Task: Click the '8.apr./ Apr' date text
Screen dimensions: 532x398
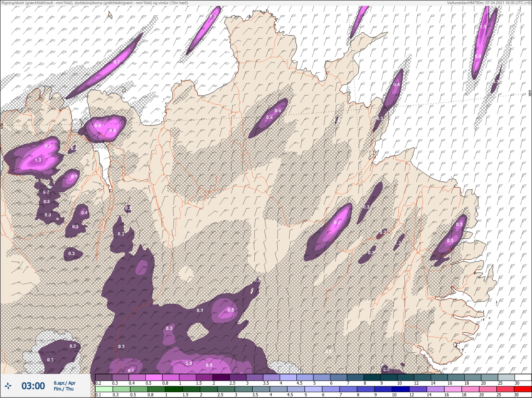Action: tap(64, 383)
